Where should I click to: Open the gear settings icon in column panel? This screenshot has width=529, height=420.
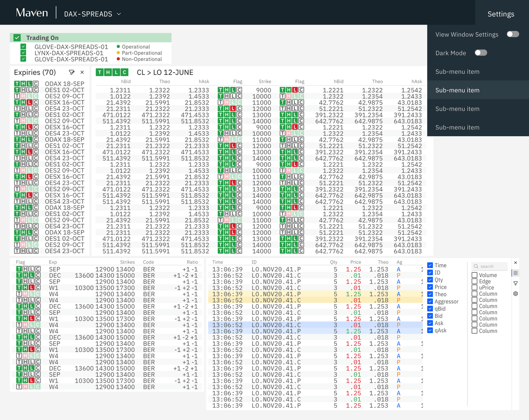[x=515, y=294]
